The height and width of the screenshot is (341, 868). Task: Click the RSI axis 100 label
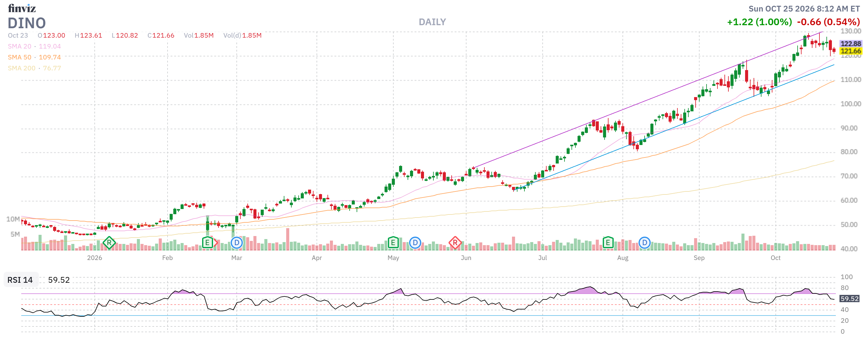pos(847,277)
